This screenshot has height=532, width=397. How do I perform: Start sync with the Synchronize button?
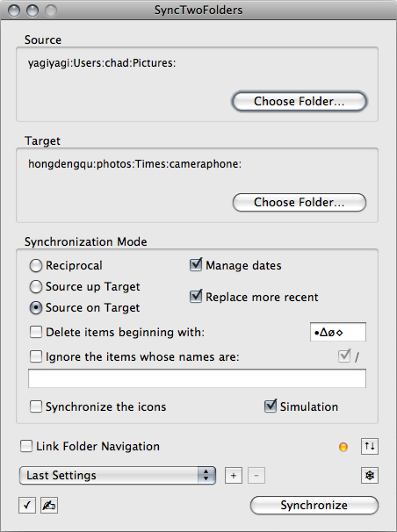point(314,505)
